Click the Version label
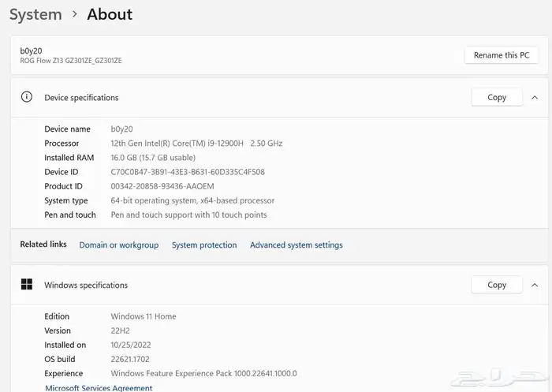The width and height of the screenshot is (552, 392). click(58, 330)
